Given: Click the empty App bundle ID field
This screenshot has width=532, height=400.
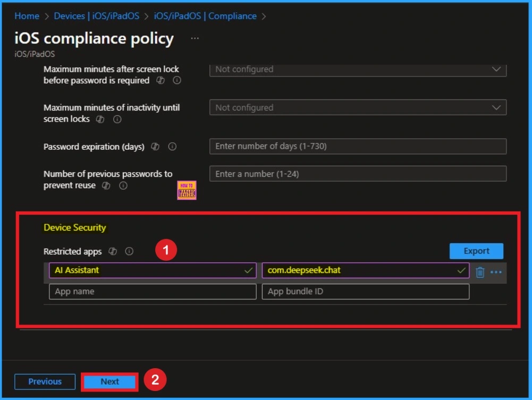Looking at the screenshot, I should click(366, 292).
